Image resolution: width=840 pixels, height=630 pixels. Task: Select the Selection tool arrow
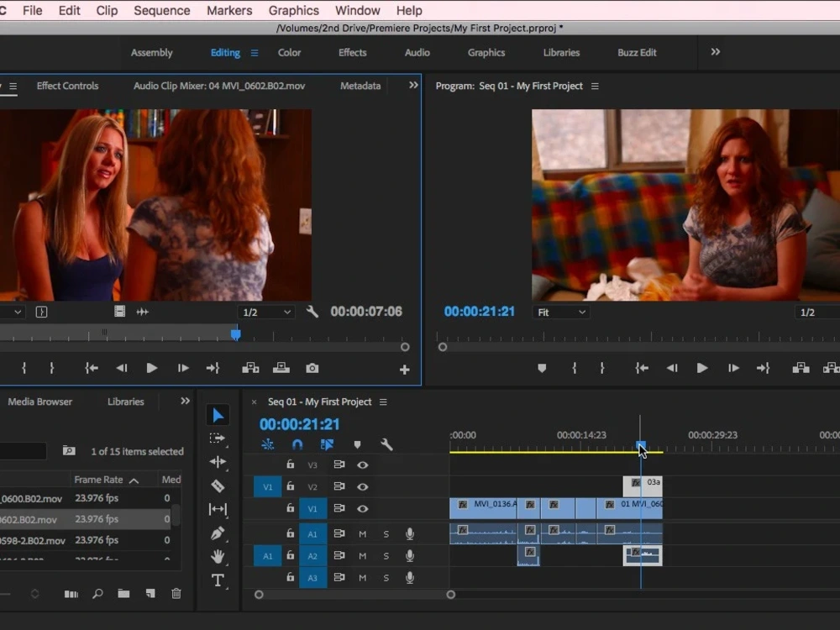click(218, 415)
